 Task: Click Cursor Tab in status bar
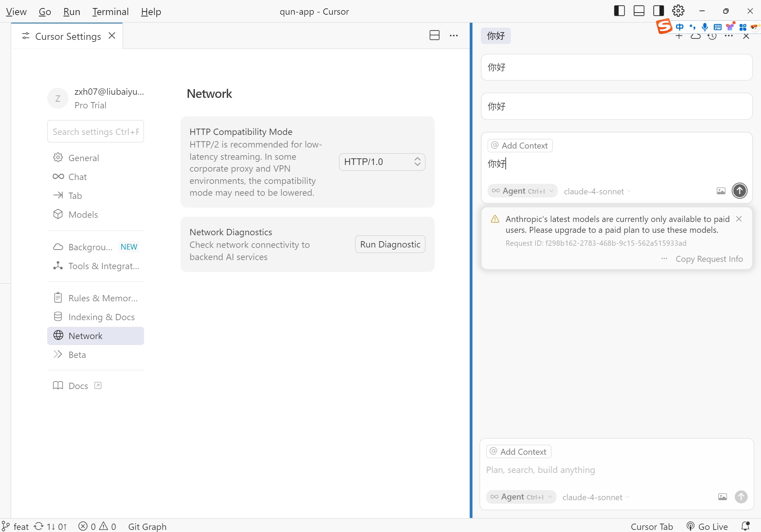652,526
